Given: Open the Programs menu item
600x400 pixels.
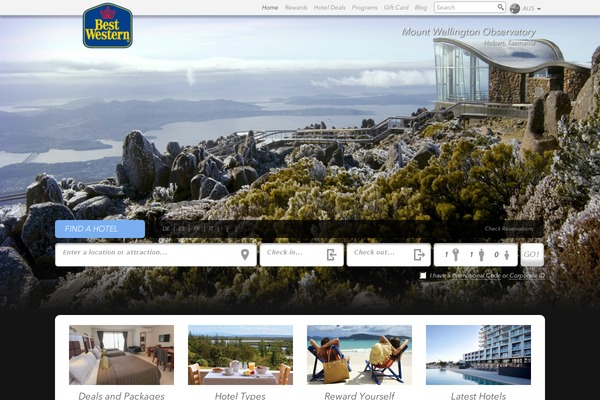Looking at the screenshot, I should [x=364, y=7].
